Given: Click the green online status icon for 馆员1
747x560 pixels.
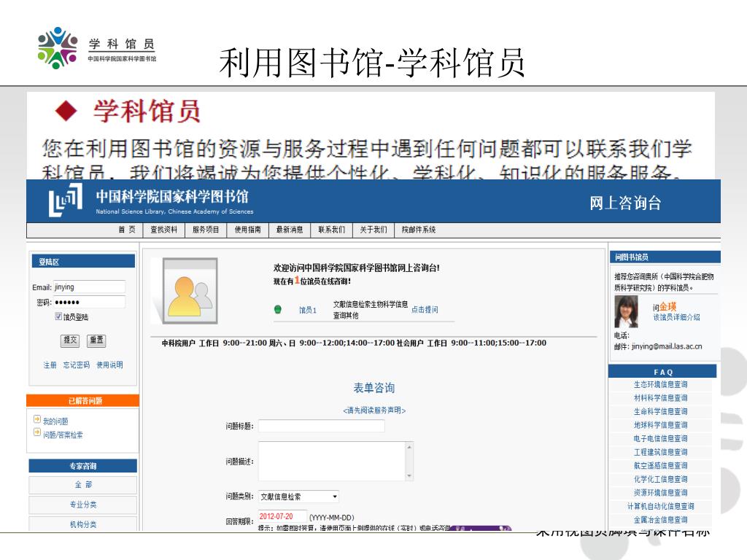Looking at the screenshot, I should tap(278, 309).
